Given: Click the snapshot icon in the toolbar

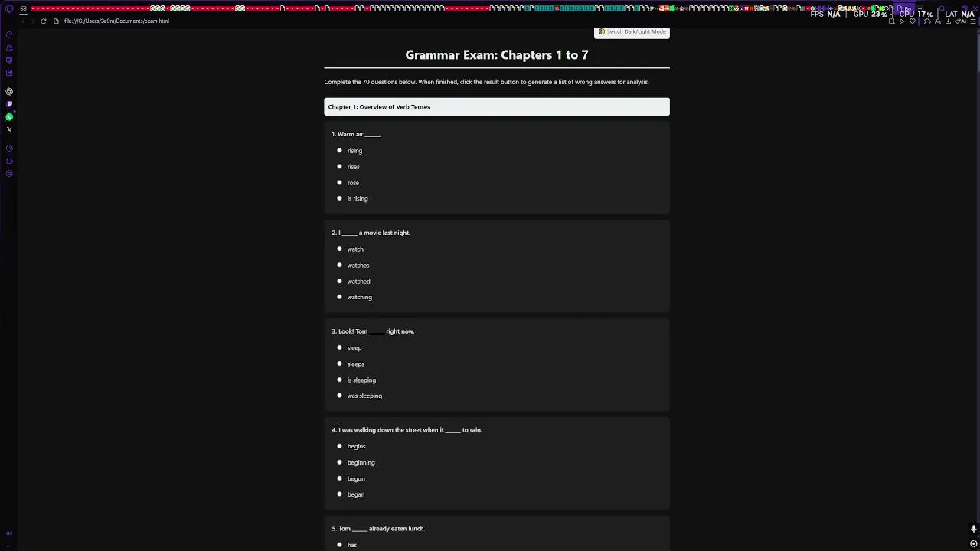Looking at the screenshot, I should coord(891,21).
